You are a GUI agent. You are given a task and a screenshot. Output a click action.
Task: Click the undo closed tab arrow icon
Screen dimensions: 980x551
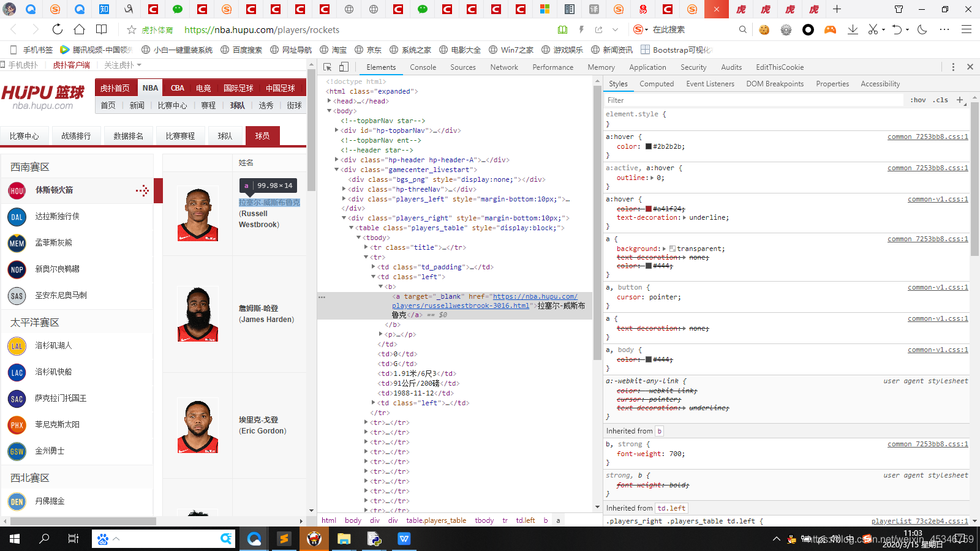pyautogui.click(x=897, y=29)
